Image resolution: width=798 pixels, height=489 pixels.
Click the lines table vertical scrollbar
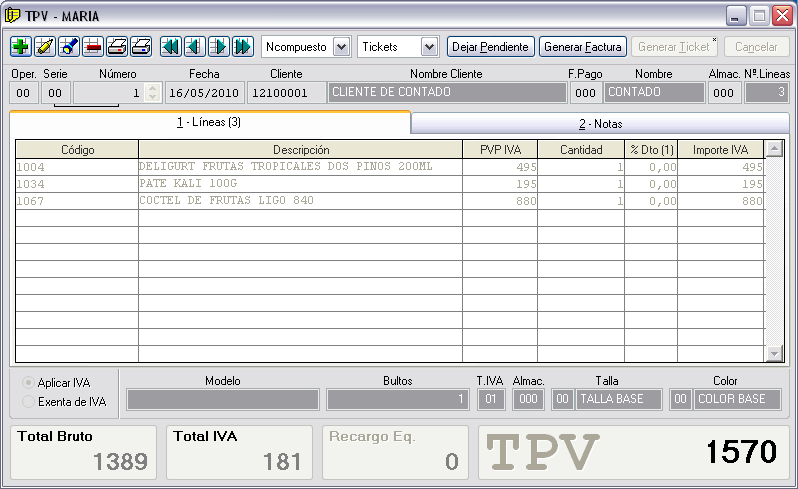pos(773,250)
